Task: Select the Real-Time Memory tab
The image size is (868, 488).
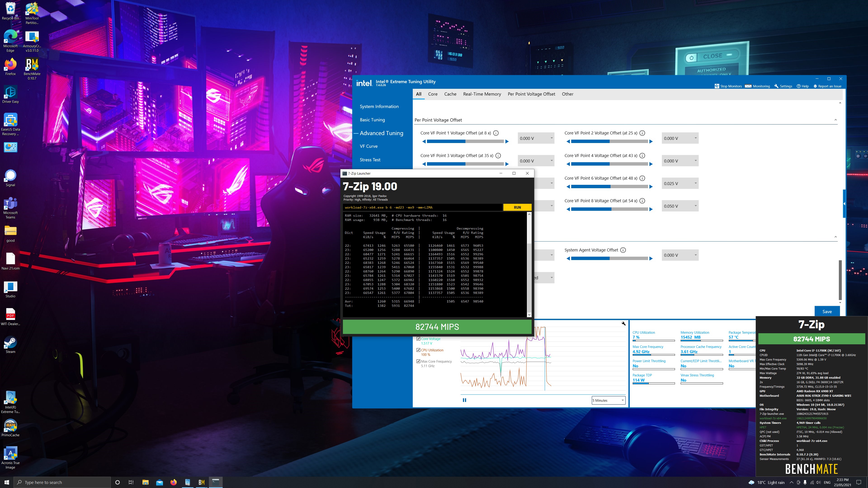Action: pos(482,94)
